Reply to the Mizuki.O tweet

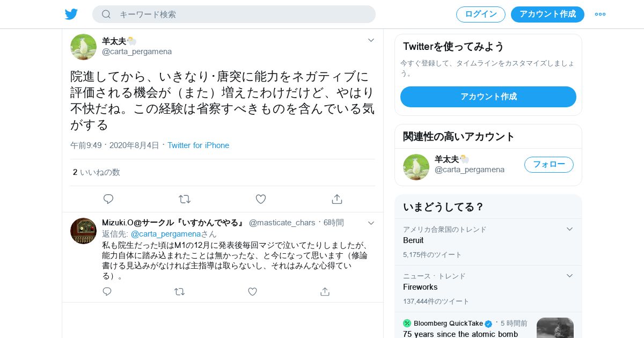[x=107, y=291]
